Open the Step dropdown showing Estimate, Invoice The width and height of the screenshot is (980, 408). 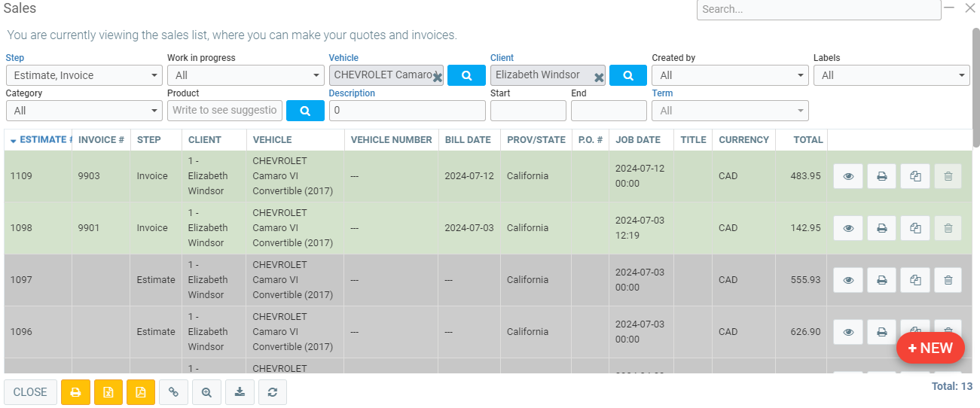[84, 75]
